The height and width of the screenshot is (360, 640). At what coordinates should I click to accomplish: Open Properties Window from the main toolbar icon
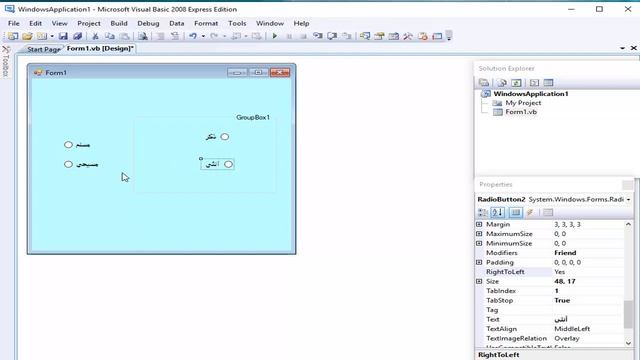(379, 36)
